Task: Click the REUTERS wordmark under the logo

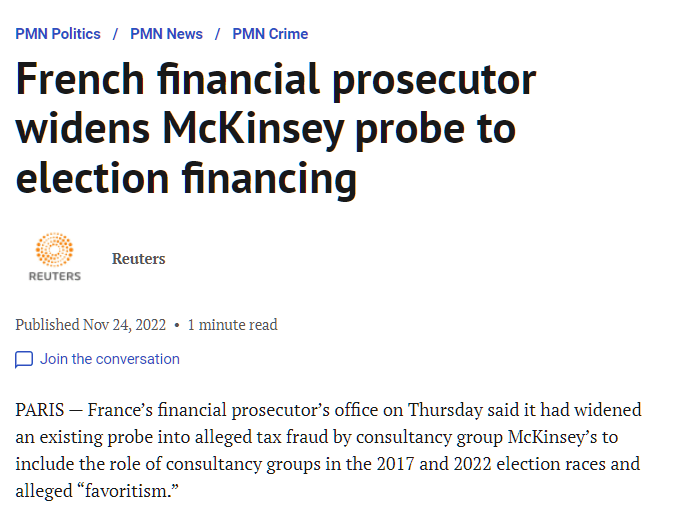Action: [x=54, y=276]
